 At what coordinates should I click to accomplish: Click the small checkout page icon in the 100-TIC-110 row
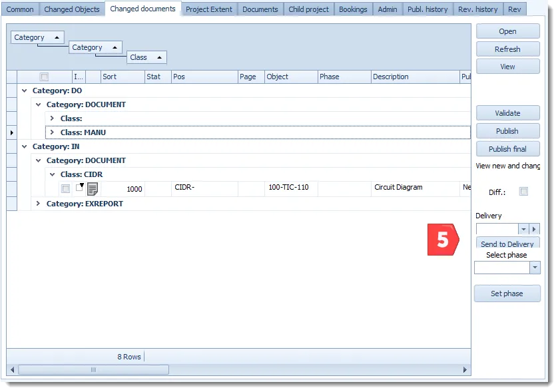tap(80, 187)
